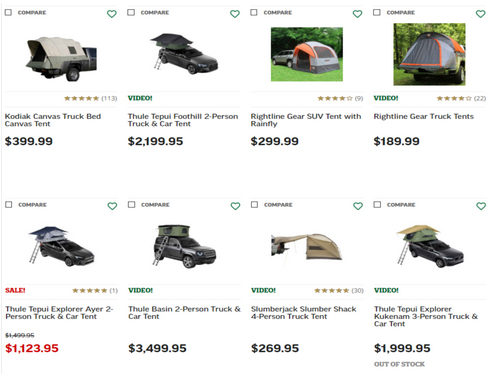Wishlist the Thule Tepui Explorer Ayer tent
This screenshot has height=374, width=493.
(x=112, y=206)
